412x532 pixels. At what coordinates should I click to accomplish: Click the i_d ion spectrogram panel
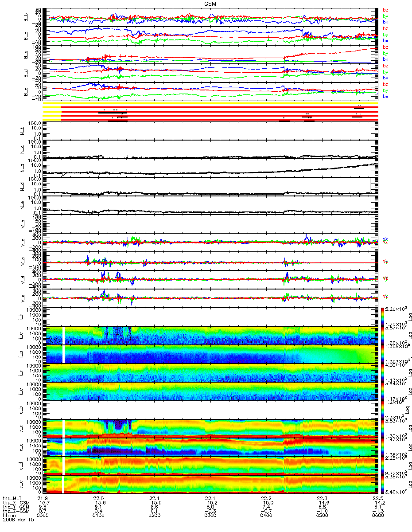pyautogui.click(x=211, y=373)
